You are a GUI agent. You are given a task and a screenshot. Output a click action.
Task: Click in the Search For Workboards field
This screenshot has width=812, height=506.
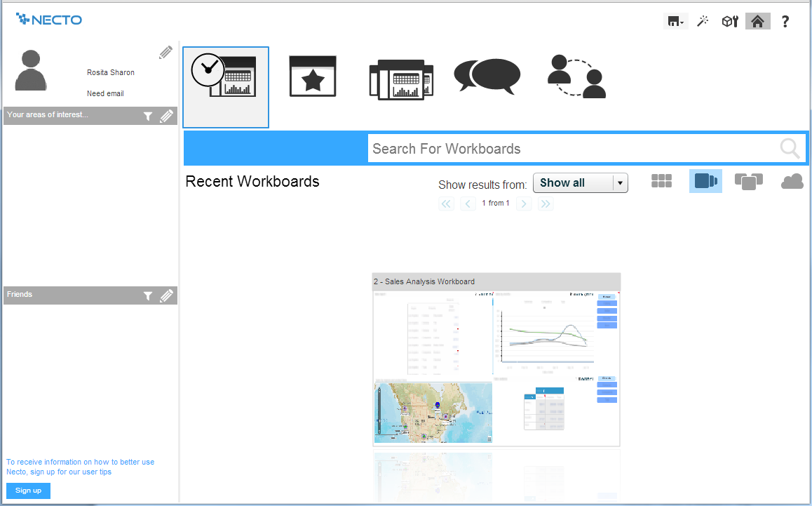(571, 149)
